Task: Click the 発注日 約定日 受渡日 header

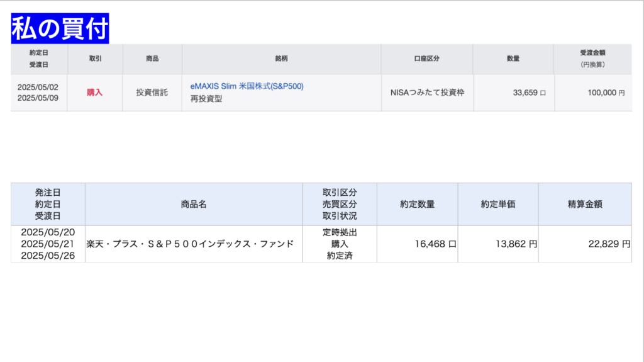Action: click(x=48, y=204)
